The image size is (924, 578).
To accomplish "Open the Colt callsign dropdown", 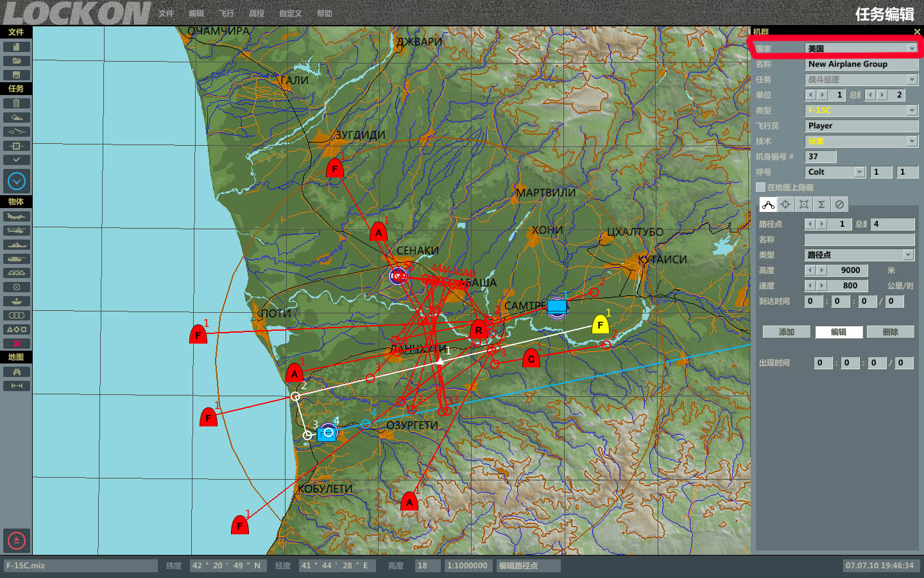I will click(x=859, y=171).
